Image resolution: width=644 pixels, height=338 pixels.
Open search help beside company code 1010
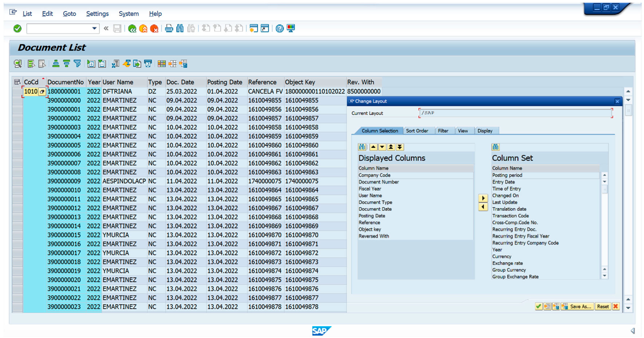click(x=42, y=92)
